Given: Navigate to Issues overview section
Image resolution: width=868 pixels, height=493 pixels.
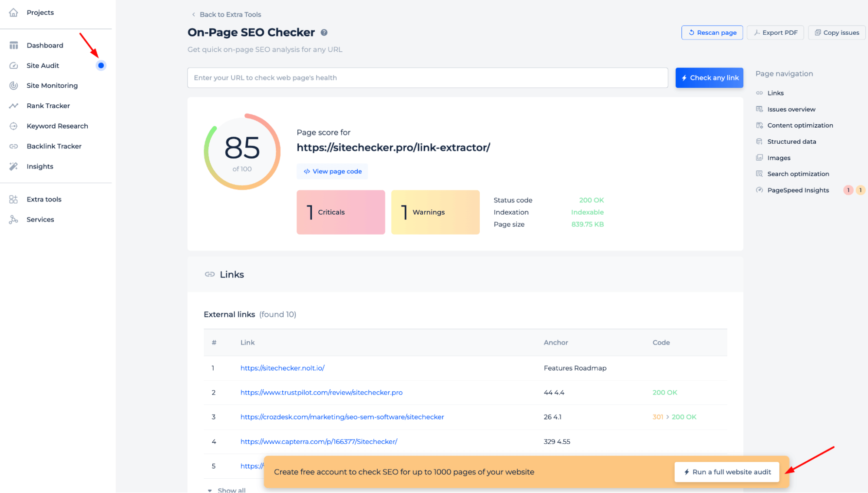Looking at the screenshot, I should pyautogui.click(x=791, y=109).
